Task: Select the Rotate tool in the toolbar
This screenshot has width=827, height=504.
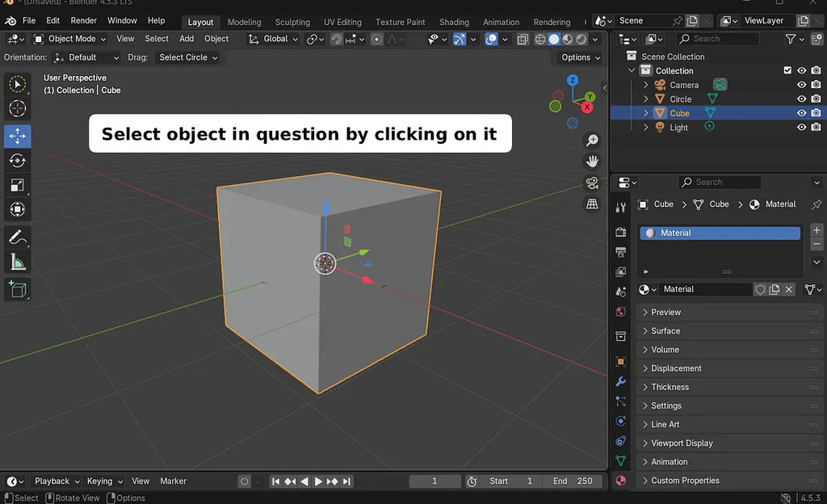Action: pos(17,161)
